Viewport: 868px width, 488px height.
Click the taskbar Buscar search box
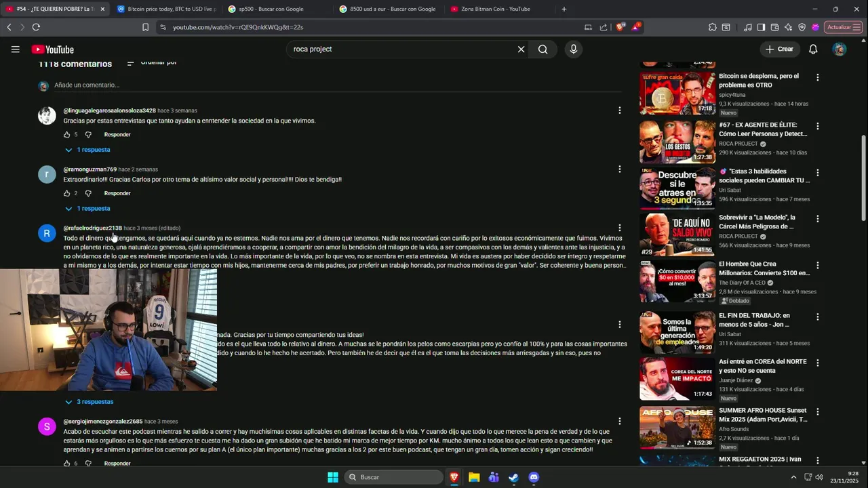coord(393,477)
